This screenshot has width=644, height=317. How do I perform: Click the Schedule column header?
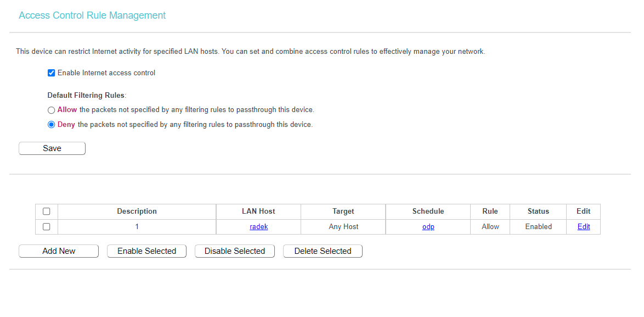[428, 212]
